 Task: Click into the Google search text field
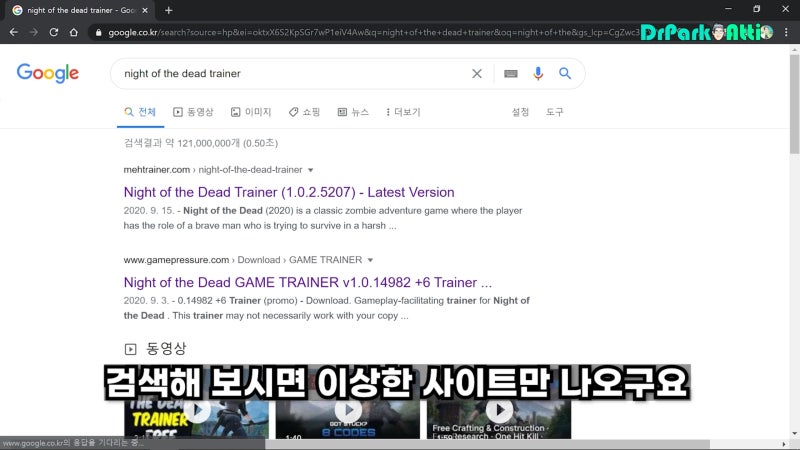click(x=291, y=73)
